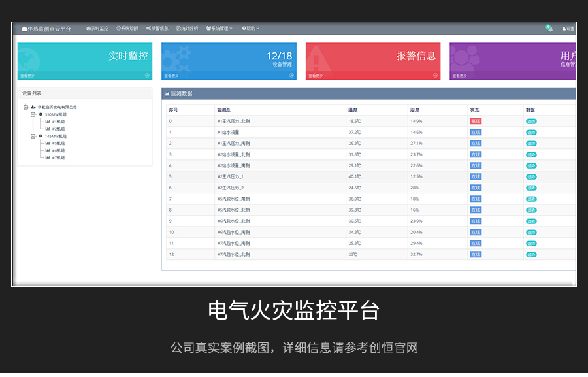
Task: Collapse the 华能临沂发电有限公司 tree node
Action: (x=25, y=107)
